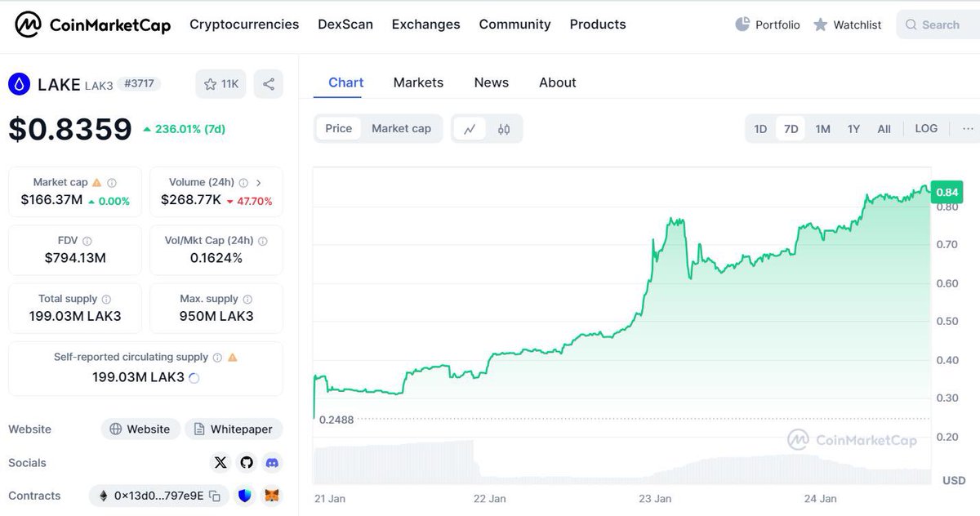Select the candlestick chart icon

(504, 129)
